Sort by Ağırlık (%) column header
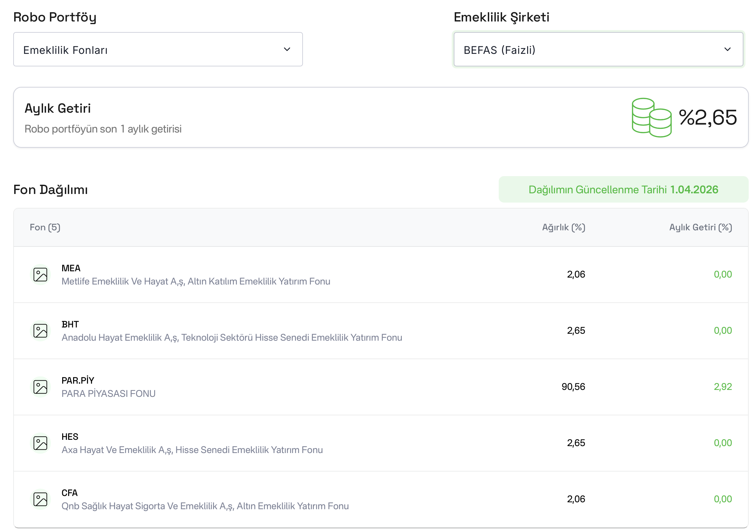 [x=564, y=227]
